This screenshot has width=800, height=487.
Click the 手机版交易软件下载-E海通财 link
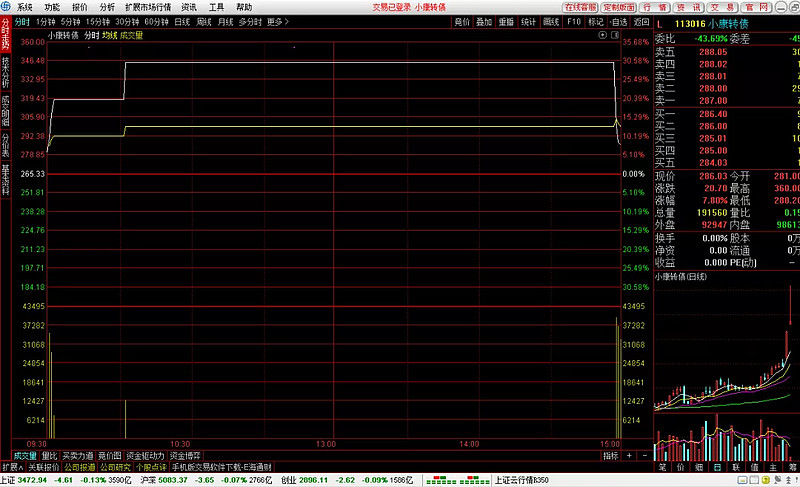pyautogui.click(x=221, y=467)
